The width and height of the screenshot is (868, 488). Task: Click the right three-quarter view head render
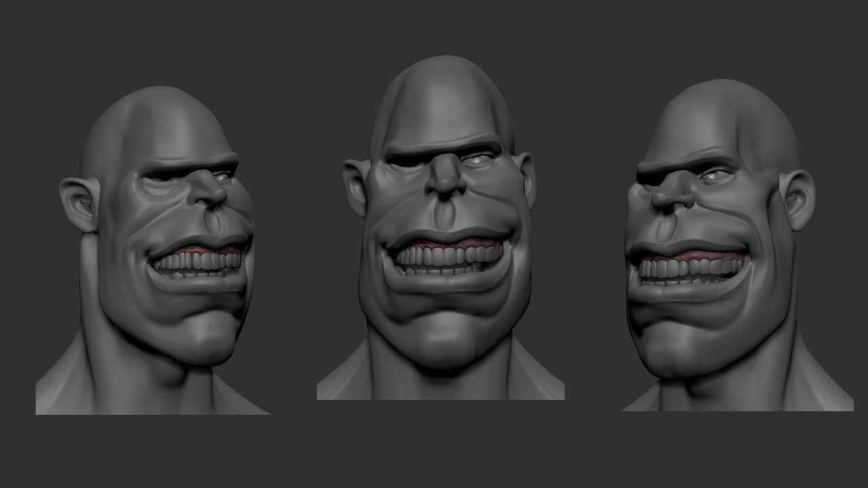[x=738, y=245]
